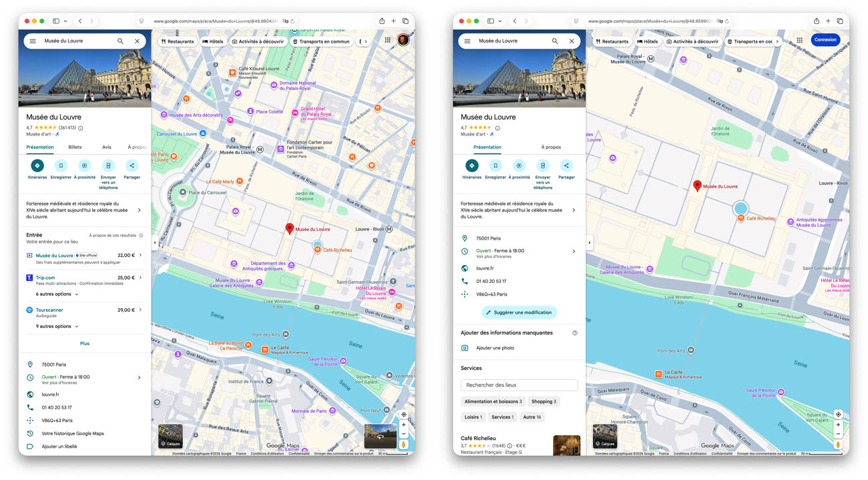Image resolution: width=868 pixels, height=480 pixels.
Task: Expand the 9 autres options dropdown
Action: pyautogui.click(x=57, y=326)
